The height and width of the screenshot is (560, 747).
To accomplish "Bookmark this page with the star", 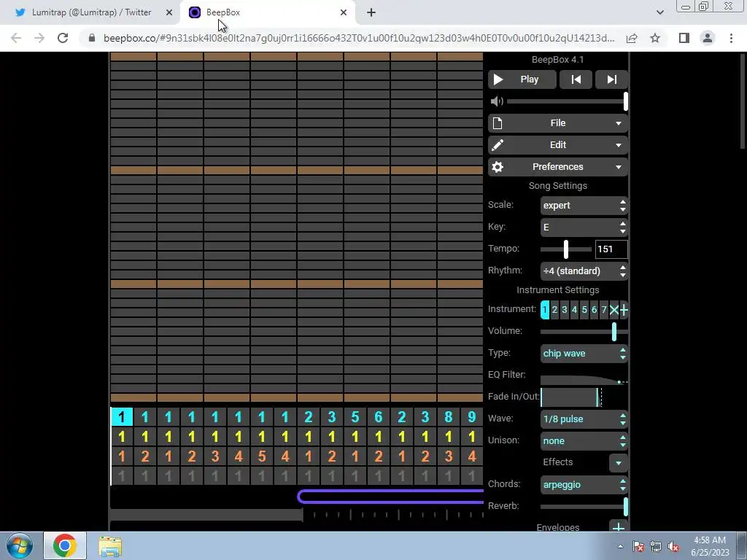I will click(x=655, y=38).
